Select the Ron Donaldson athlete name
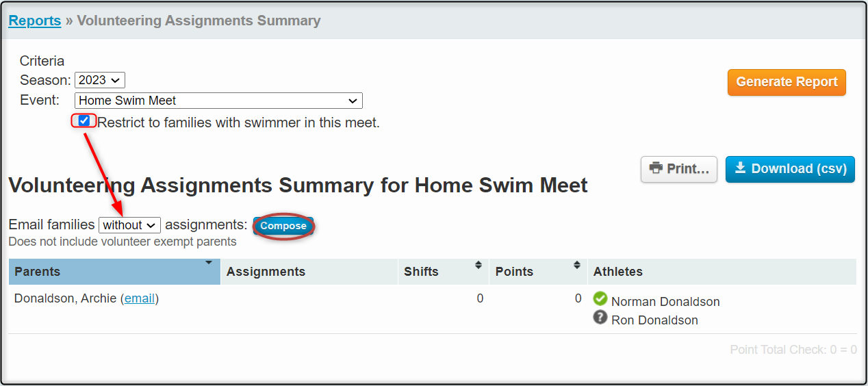Image resolution: width=868 pixels, height=386 pixels. (654, 320)
